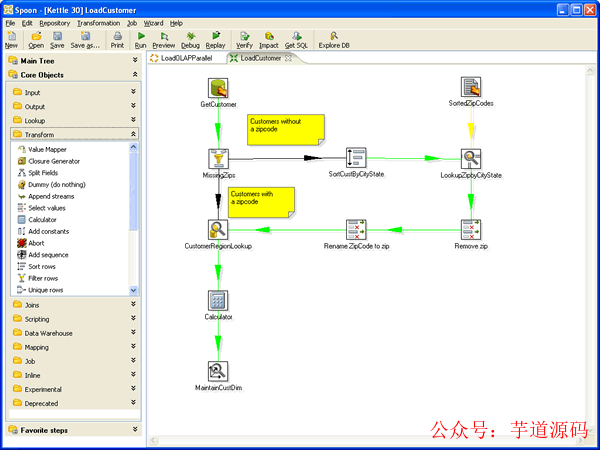Start debugging with the Debug icon
The height and width of the screenshot is (450, 600).
(190, 36)
